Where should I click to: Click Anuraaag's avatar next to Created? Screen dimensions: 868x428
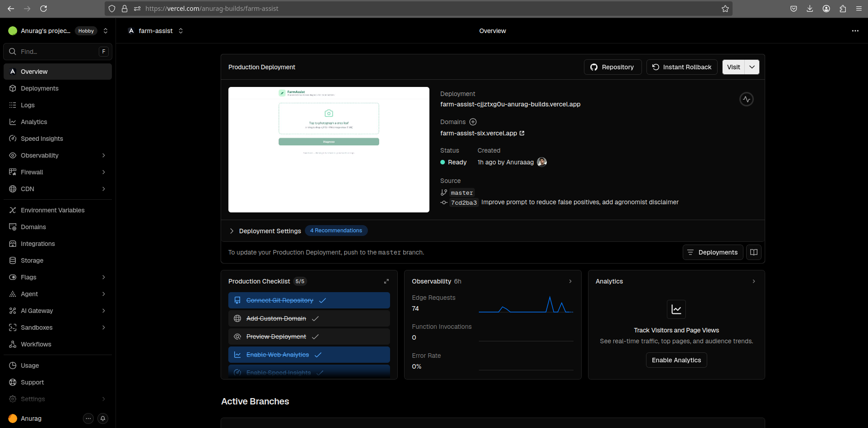pyautogui.click(x=542, y=162)
